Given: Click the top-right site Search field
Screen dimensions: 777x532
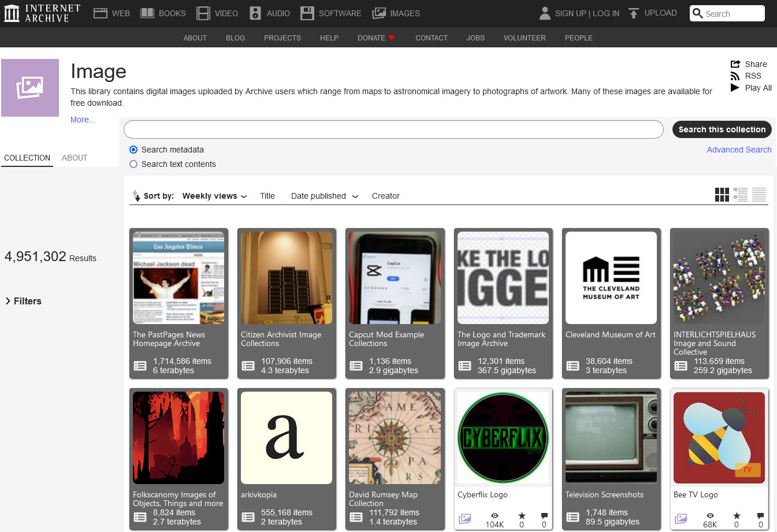Looking at the screenshot, I should tap(727, 13).
